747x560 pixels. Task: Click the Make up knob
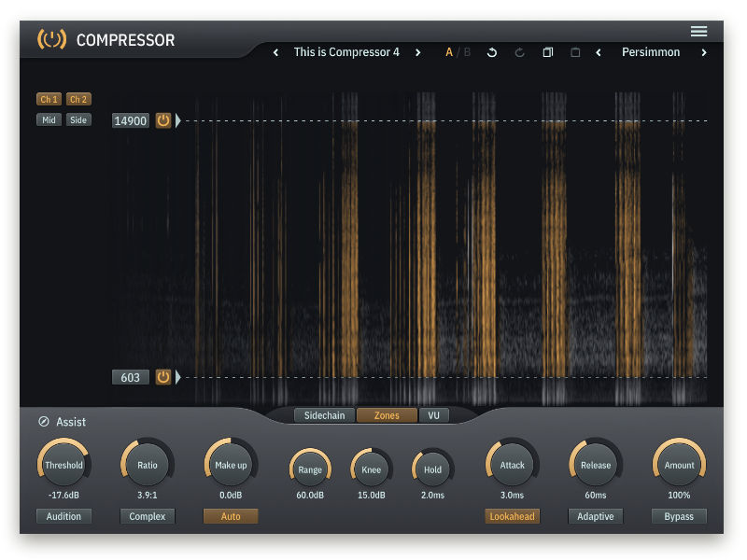click(231, 465)
